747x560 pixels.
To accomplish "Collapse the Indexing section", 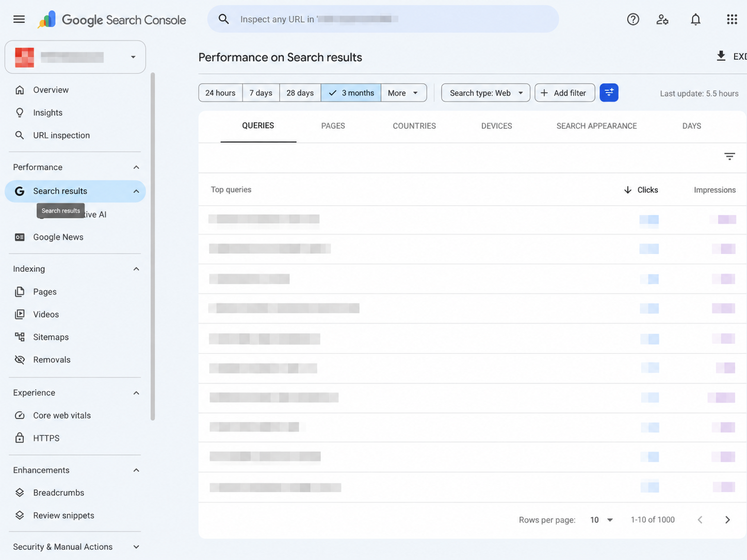I will coord(136,269).
